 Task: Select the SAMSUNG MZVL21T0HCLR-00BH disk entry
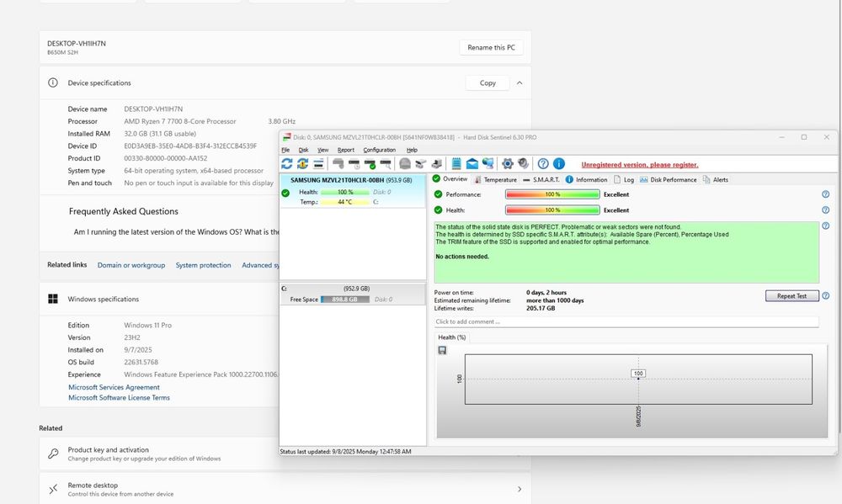point(353,190)
